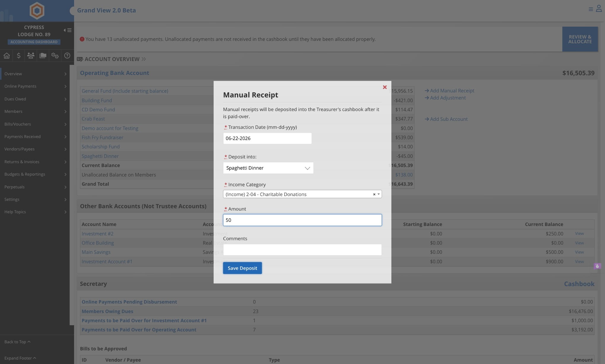Click Members Owing Dues link
The width and height of the screenshot is (605, 364).
107,311
